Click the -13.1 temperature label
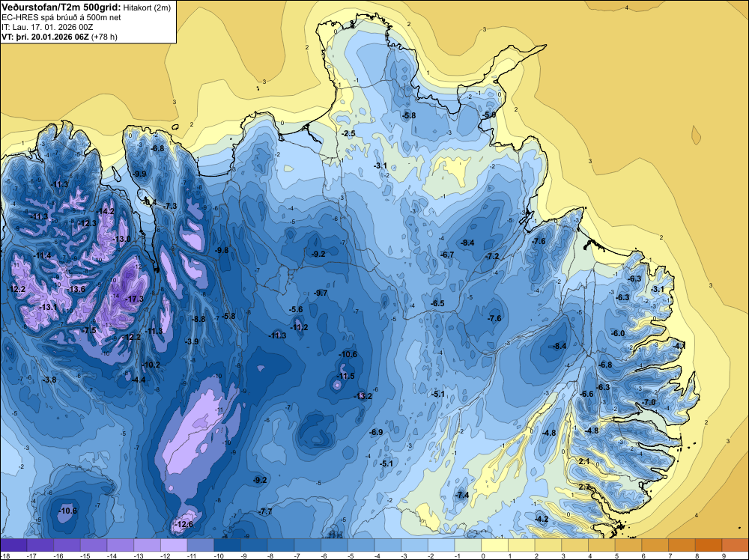The width and height of the screenshot is (749, 560). (x=48, y=307)
